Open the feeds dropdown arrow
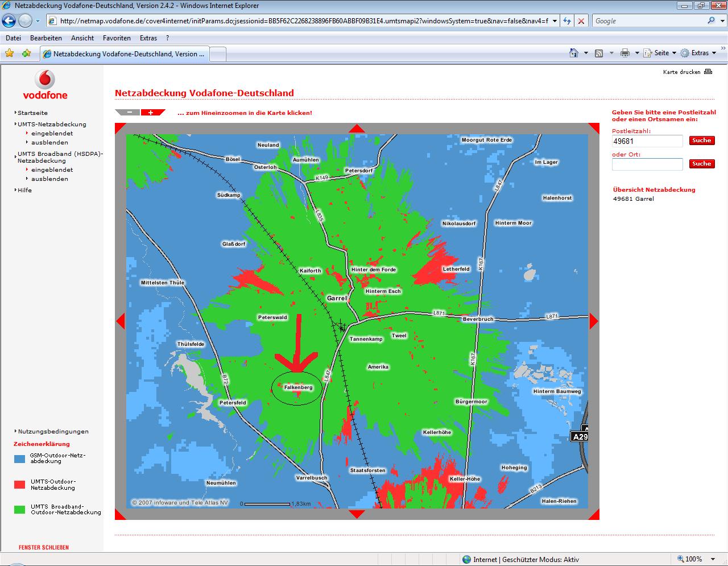Screen dimensions: 728x566 (611, 53)
